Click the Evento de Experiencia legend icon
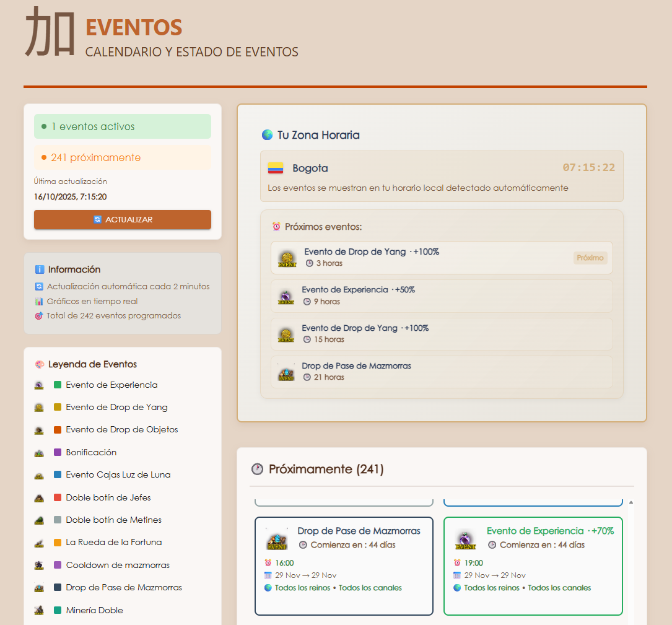The height and width of the screenshot is (625, 672). pyautogui.click(x=39, y=385)
